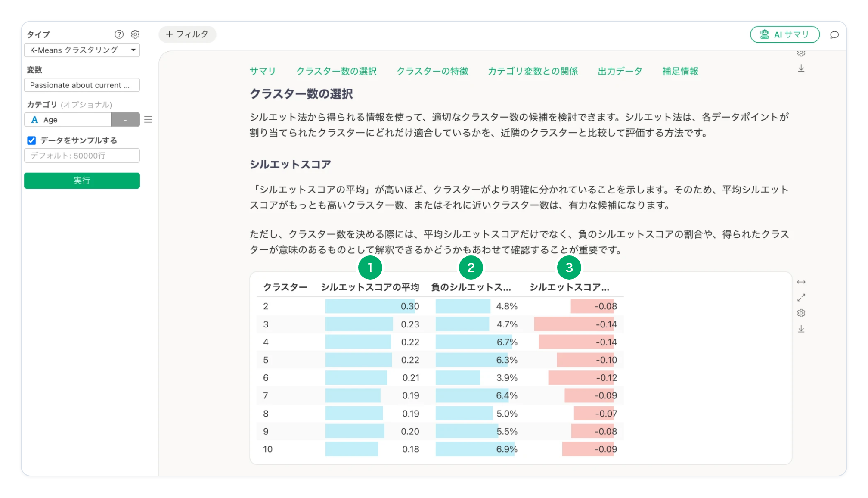The height and width of the screenshot is (498, 868).
Task: Remove the Age category with the minus button
Action: (125, 120)
